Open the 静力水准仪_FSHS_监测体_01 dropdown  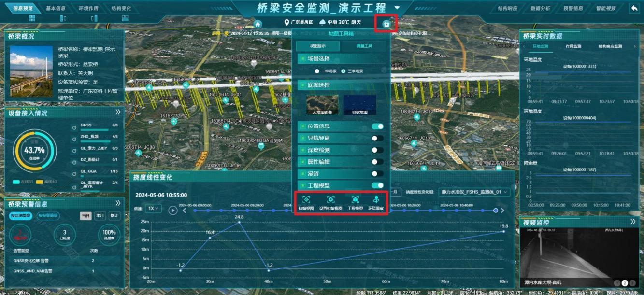pos(474,192)
